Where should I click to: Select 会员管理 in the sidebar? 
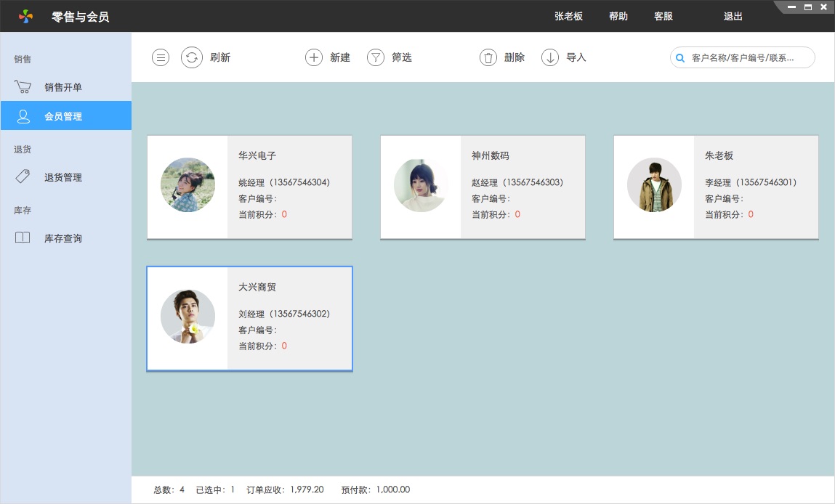63,116
